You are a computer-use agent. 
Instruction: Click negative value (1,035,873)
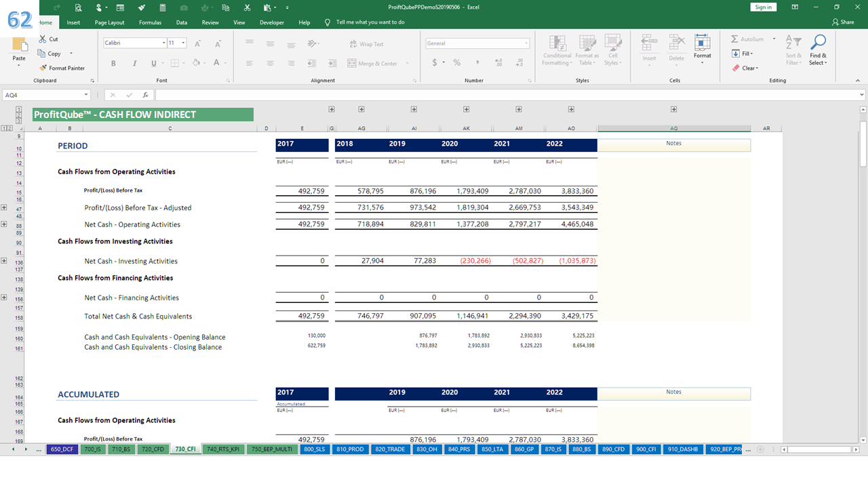pos(576,261)
